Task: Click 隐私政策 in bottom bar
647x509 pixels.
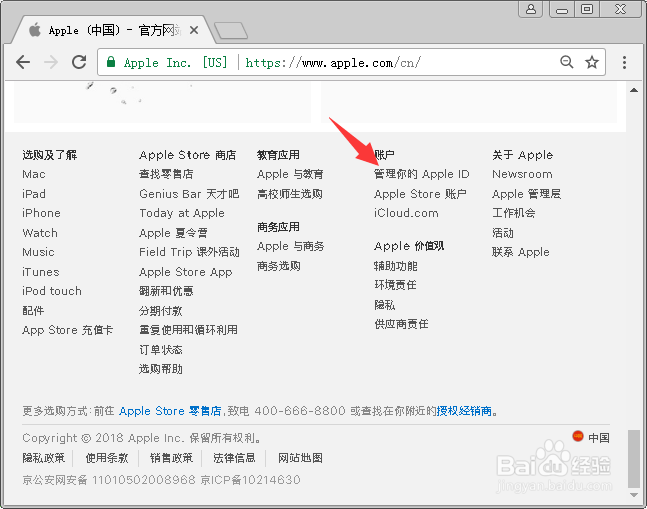Action: pyautogui.click(x=44, y=458)
